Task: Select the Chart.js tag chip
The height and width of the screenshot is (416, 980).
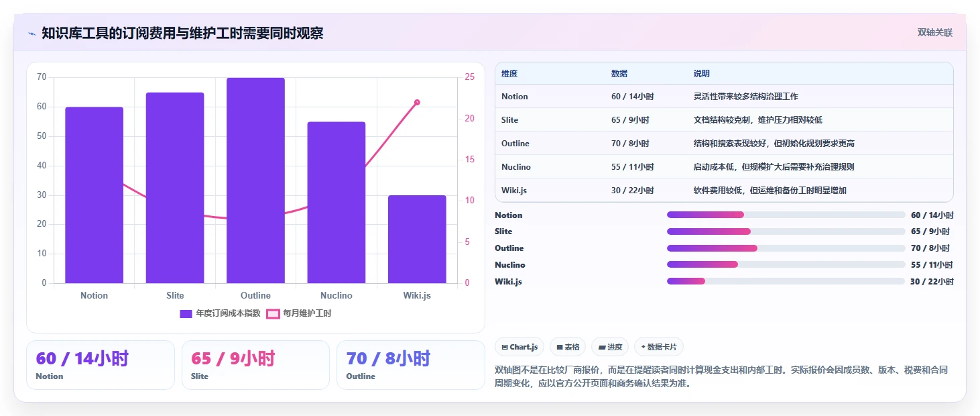Action: coord(519,347)
